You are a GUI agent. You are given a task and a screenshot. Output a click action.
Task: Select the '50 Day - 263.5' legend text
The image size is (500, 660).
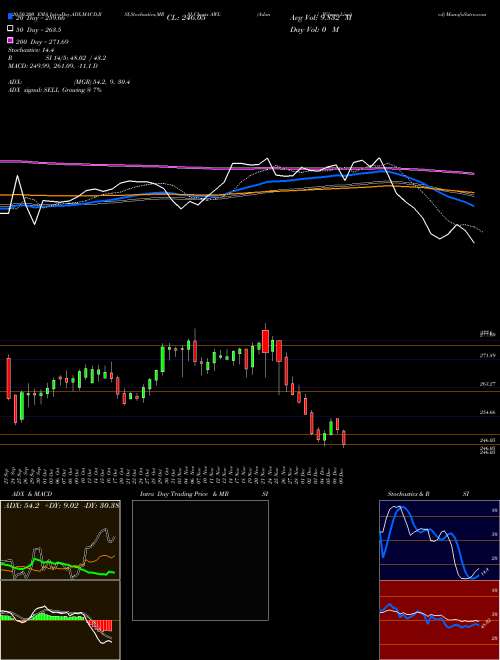click(38, 29)
